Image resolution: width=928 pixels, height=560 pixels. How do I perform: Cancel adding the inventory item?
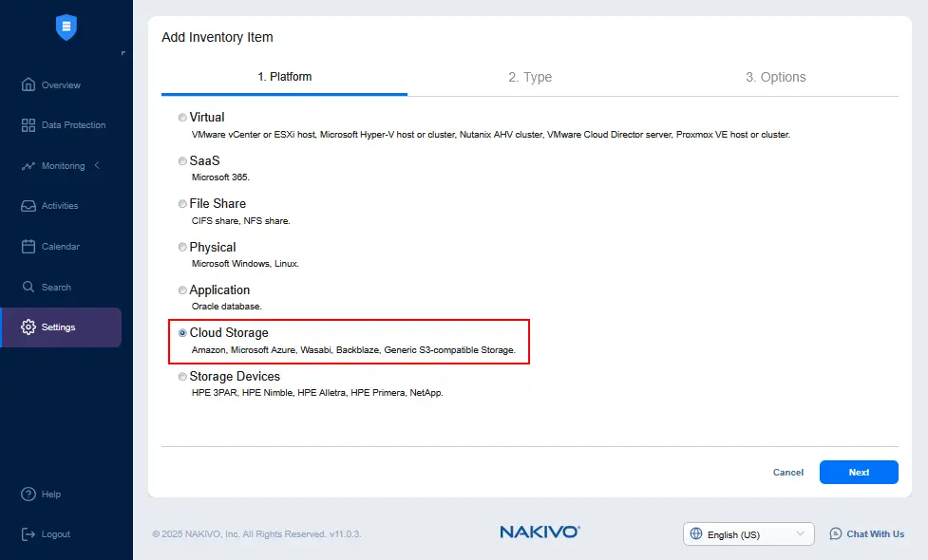[787, 472]
